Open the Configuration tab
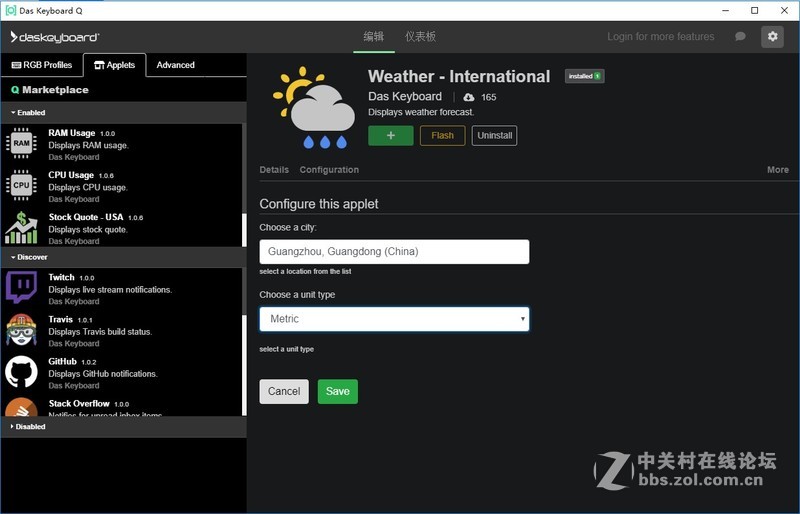This screenshot has width=800, height=514. point(329,169)
